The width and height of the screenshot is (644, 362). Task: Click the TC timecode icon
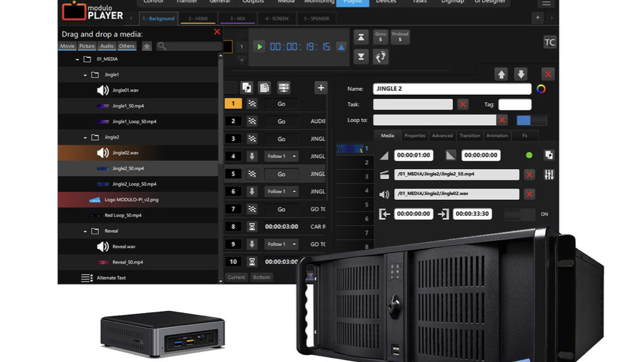coord(550,42)
